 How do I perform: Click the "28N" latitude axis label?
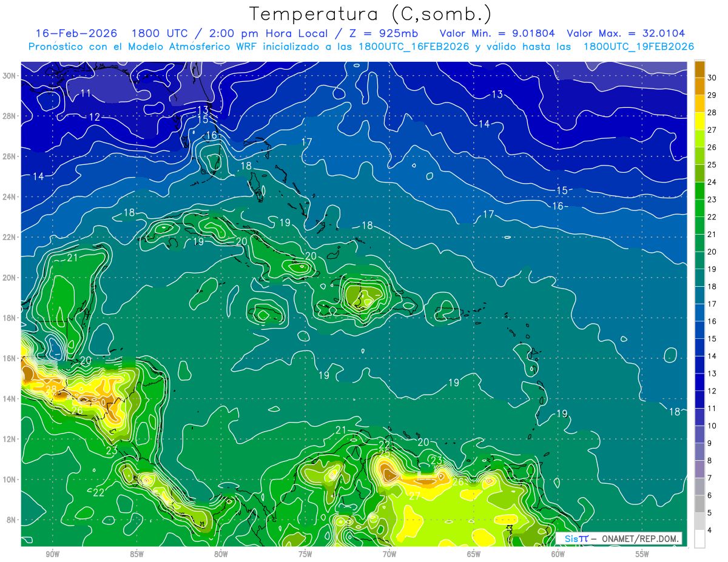(x=10, y=116)
